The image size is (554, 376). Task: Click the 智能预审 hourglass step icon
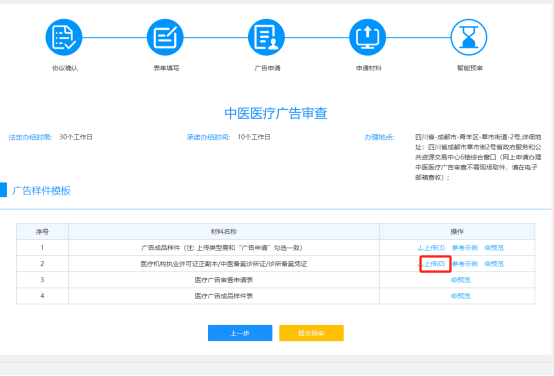coord(469,37)
